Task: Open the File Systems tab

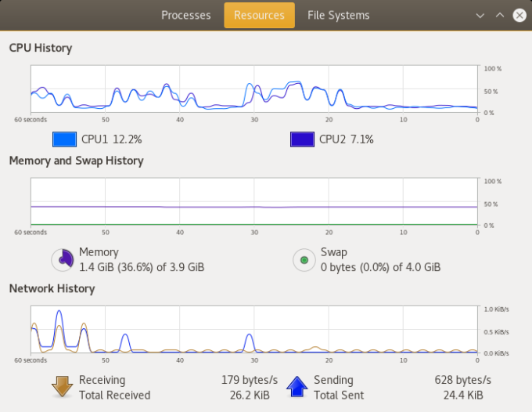Action: [x=339, y=15]
